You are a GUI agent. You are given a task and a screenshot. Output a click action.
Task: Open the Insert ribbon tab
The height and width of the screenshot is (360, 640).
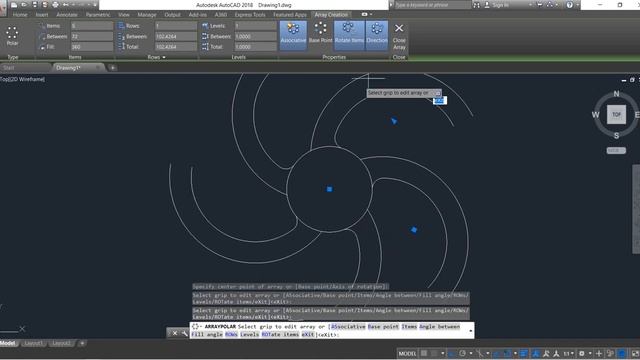42,15
